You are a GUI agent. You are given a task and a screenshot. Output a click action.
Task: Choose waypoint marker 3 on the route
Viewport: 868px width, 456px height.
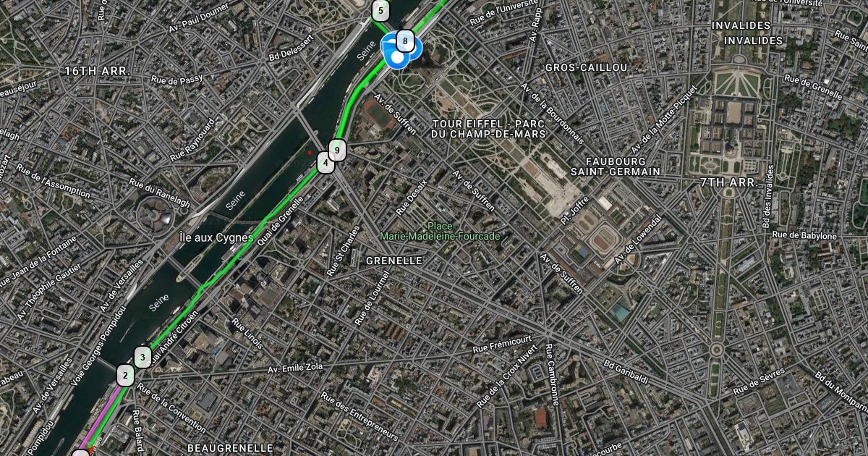click(142, 357)
